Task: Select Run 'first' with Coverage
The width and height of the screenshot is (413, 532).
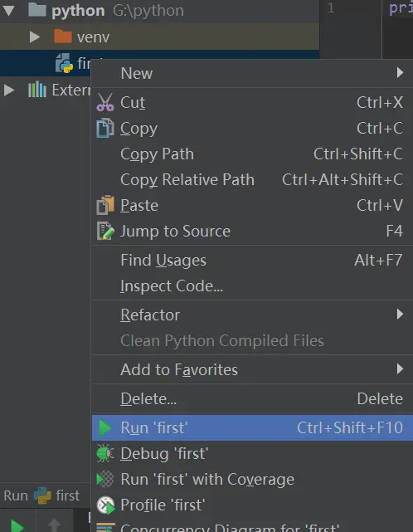Action: 252,479
